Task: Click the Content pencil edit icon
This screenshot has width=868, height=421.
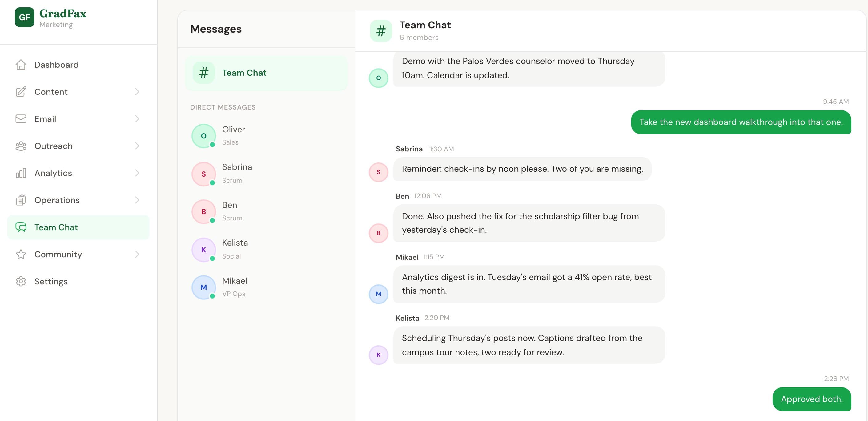Action: (21, 92)
